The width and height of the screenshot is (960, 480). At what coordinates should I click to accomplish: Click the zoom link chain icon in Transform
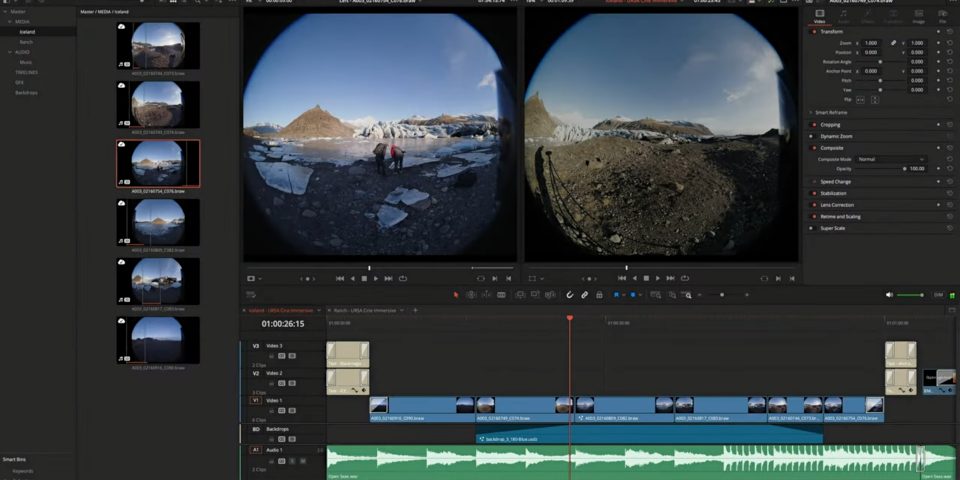(x=894, y=43)
